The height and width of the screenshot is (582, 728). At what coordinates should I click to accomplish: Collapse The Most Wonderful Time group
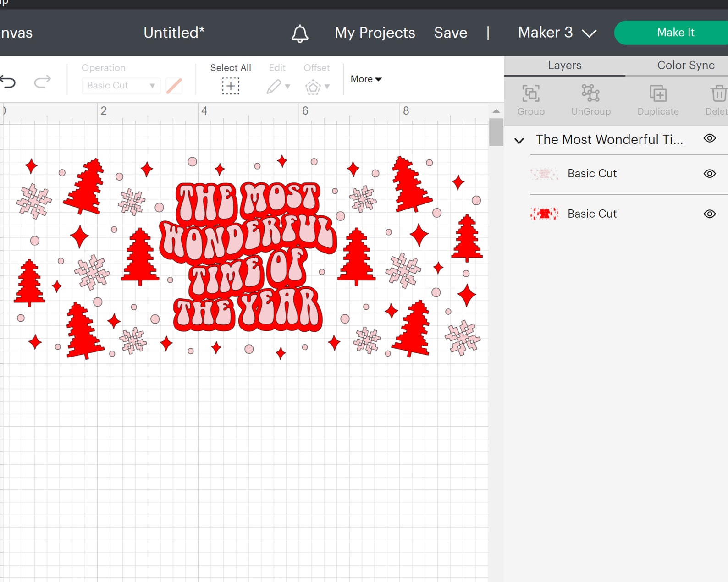pyautogui.click(x=519, y=141)
